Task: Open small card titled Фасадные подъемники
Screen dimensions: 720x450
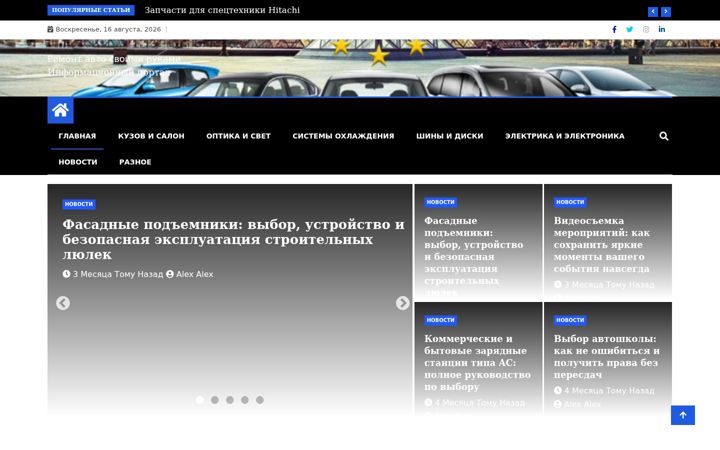Action: pyautogui.click(x=473, y=257)
